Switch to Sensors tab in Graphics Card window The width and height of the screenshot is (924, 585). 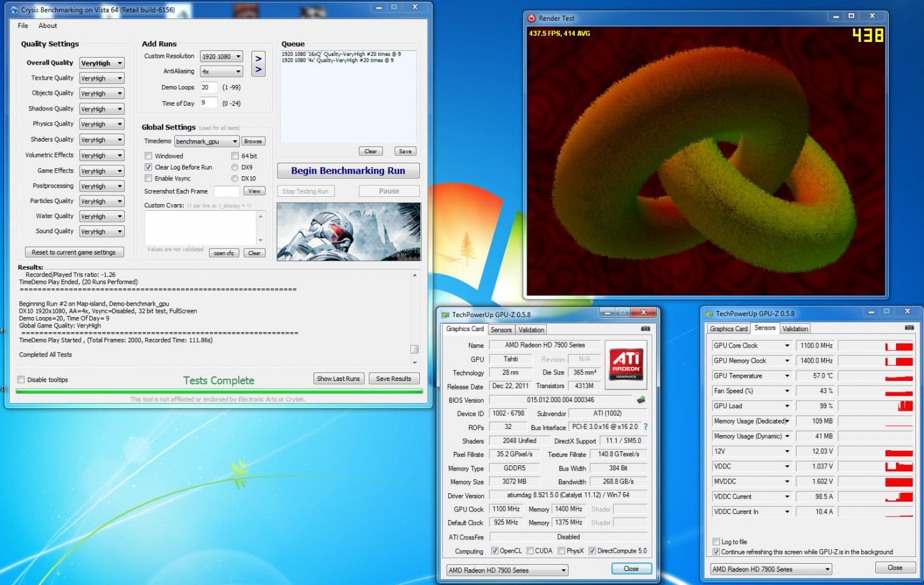tap(501, 330)
